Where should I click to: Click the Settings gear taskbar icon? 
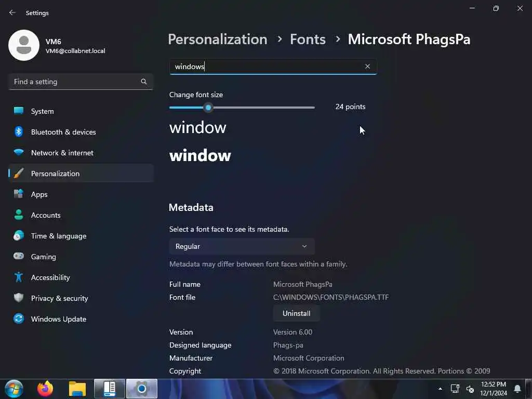click(x=142, y=389)
